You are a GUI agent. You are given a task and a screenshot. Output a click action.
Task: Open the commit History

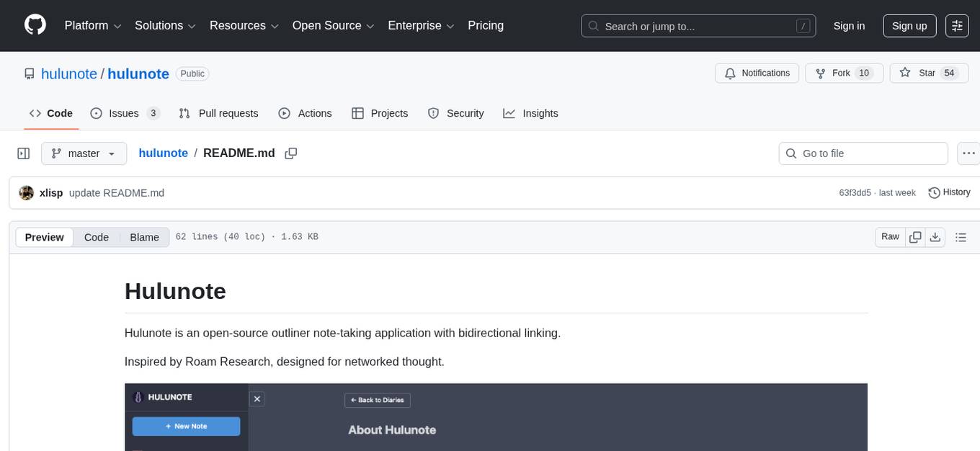949,192
